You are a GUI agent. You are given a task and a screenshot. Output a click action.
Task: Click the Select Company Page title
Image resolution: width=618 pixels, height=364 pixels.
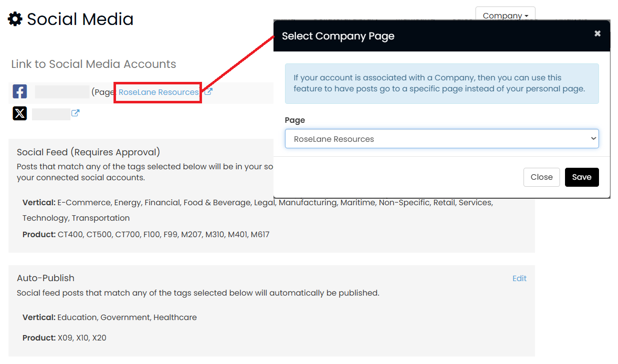pyautogui.click(x=338, y=36)
